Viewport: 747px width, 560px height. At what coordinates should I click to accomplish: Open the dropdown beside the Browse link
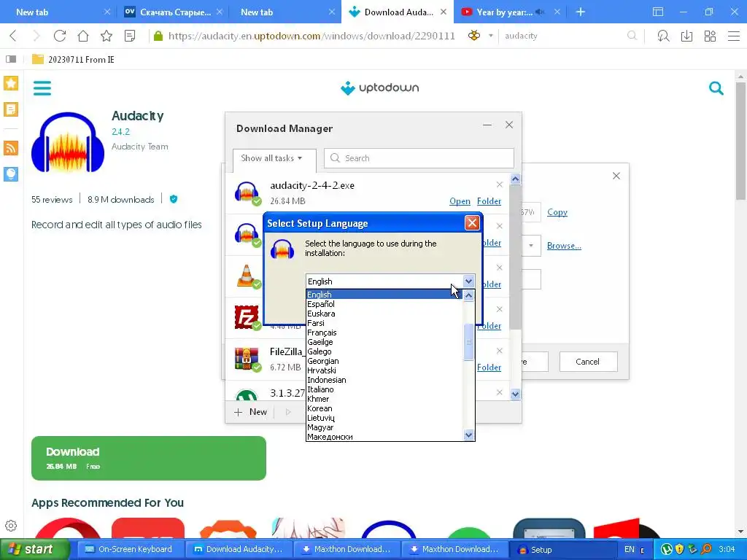point(531,246)
